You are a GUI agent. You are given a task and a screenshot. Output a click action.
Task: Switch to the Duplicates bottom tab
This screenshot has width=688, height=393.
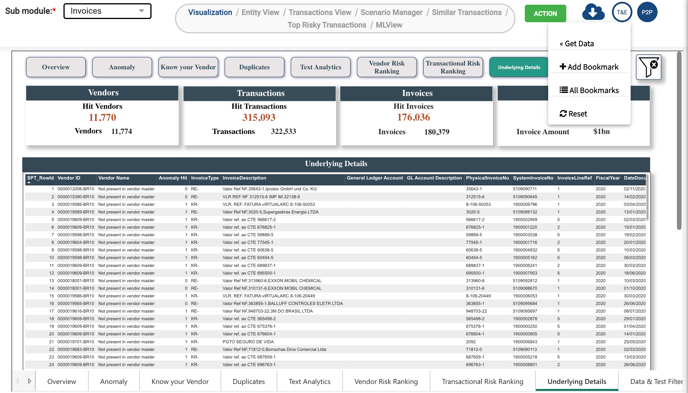point(249,382)
